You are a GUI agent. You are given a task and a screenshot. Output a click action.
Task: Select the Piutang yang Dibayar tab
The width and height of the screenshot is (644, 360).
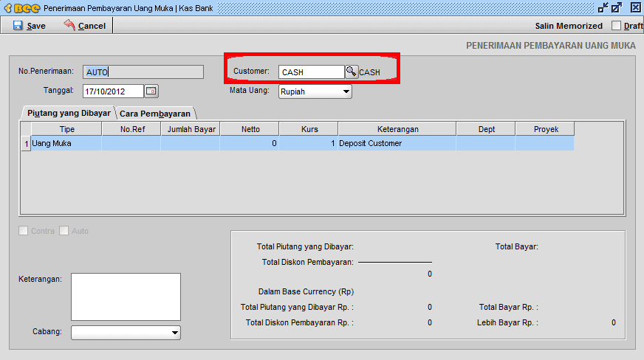tap(69, 114)
